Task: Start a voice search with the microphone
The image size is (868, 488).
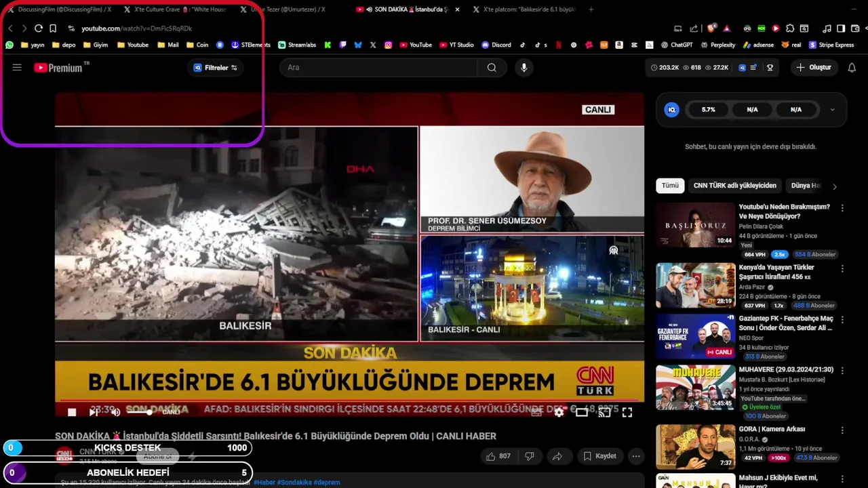Action: coord(524,68)
